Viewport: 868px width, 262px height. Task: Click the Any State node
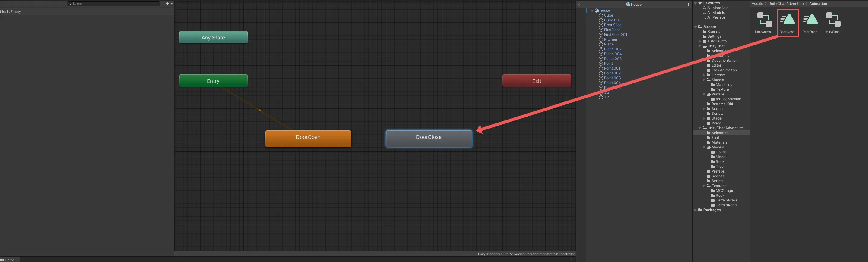click(213, 37)
